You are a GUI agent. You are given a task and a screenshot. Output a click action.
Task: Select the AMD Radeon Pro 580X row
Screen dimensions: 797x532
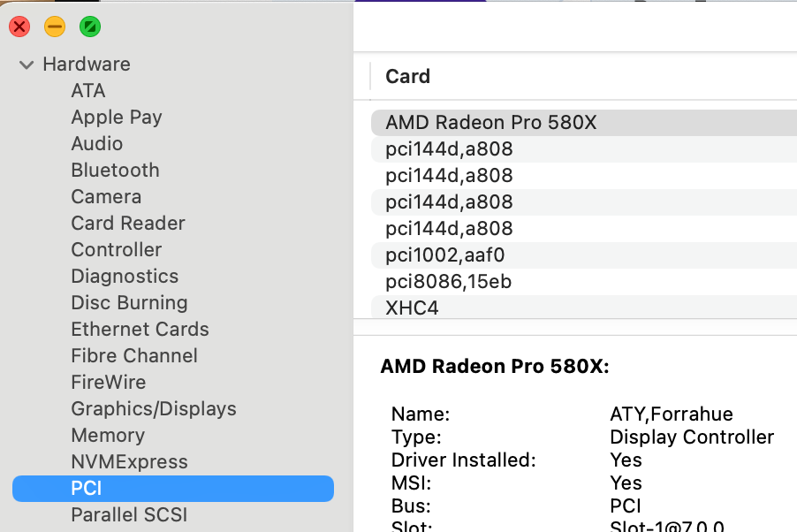point(491,123)
